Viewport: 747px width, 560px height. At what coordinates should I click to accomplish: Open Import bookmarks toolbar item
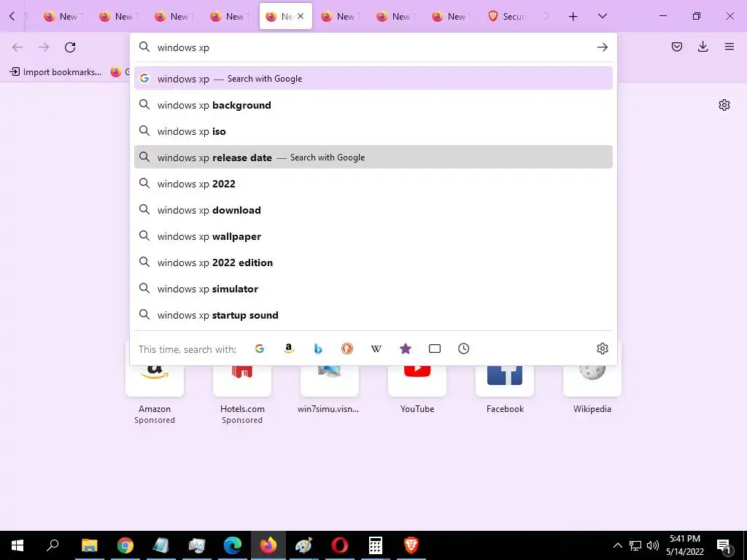click(55, 72)
